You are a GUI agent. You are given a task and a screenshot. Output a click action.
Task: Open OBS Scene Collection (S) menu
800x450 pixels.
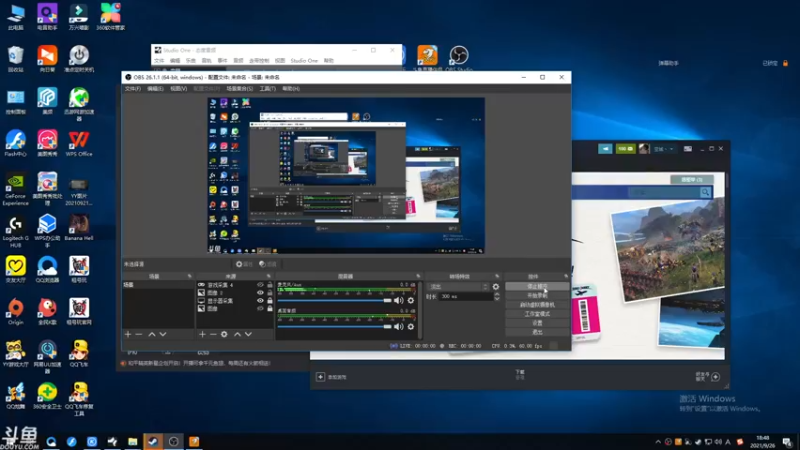(x=239, y=89)
